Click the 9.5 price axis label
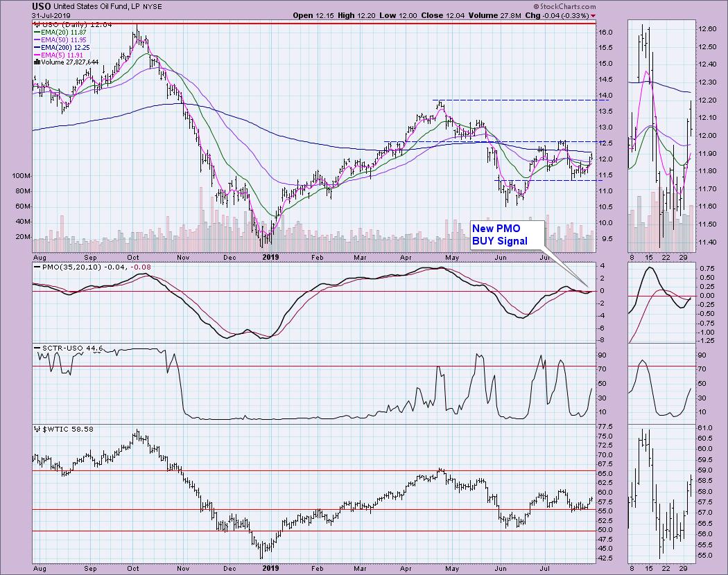This screenshot has height=575, width=728. (605, 239)
